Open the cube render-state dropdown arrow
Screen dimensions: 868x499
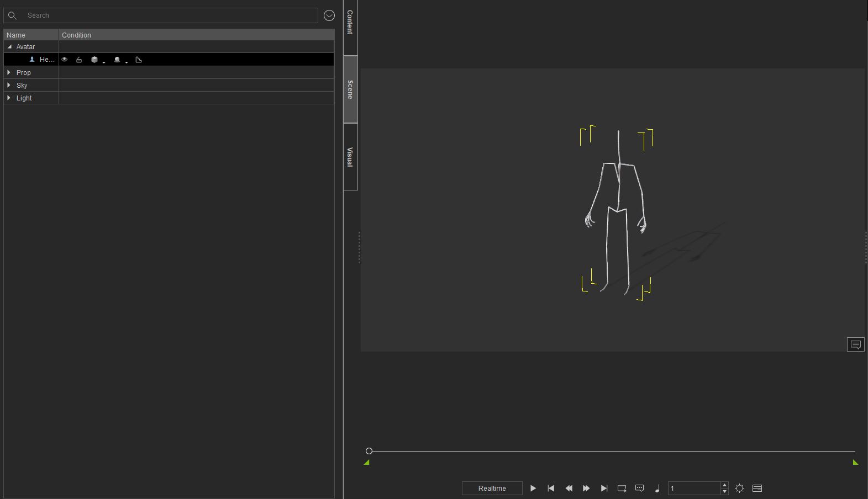click(104, 62)
